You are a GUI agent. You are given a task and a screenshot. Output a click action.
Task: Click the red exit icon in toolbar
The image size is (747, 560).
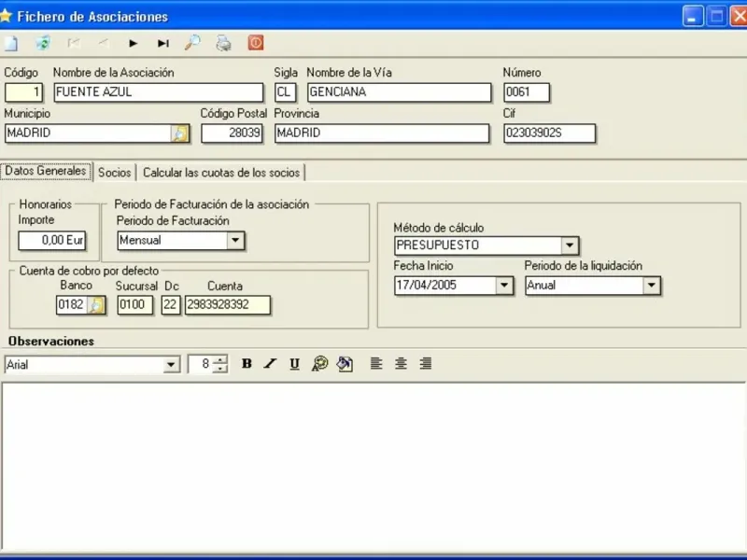click(255, 43)
